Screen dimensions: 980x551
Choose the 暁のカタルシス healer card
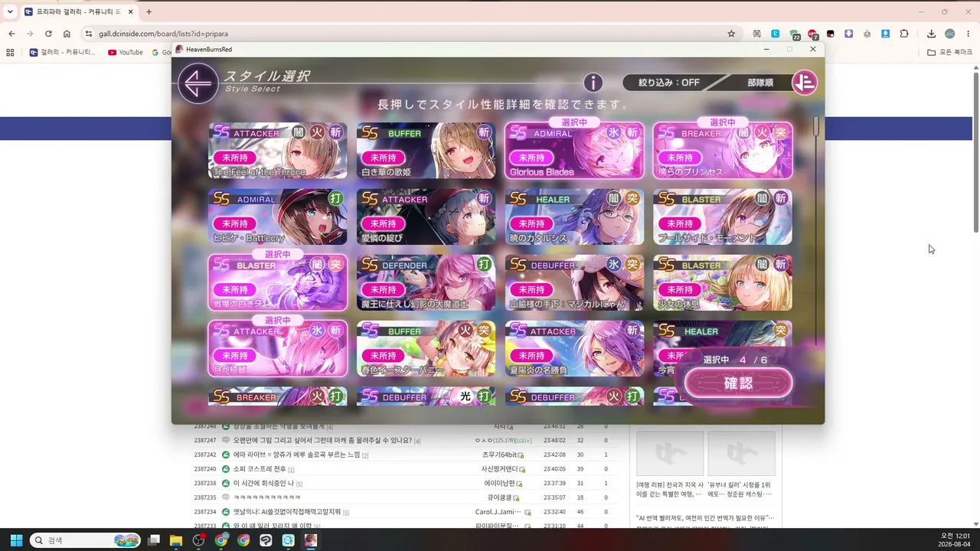click(x=574, y=217)
